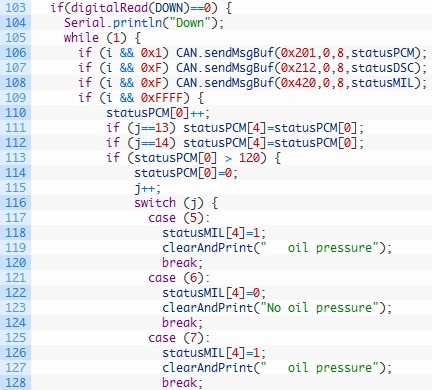
Task: Place cursor on Serial.println("Down") text
Action: click(x=144, y=23)
